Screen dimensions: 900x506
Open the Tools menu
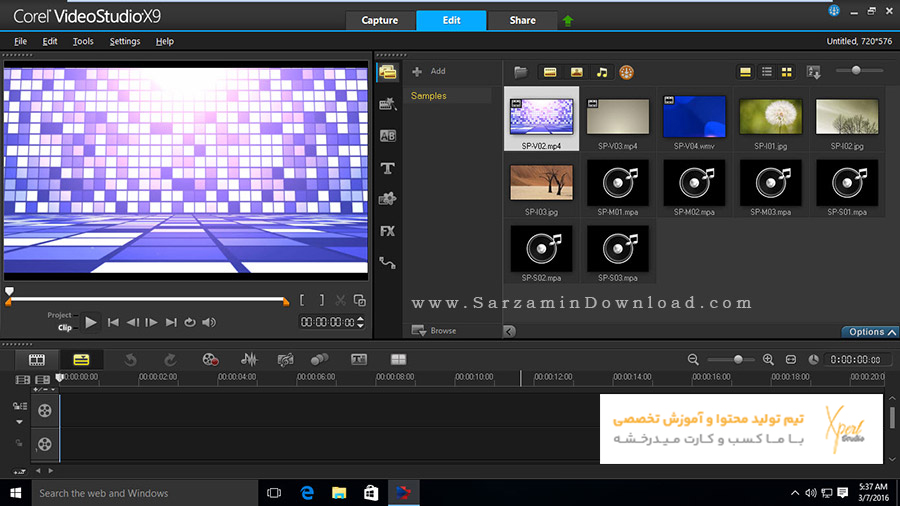[x=83, y=41]
